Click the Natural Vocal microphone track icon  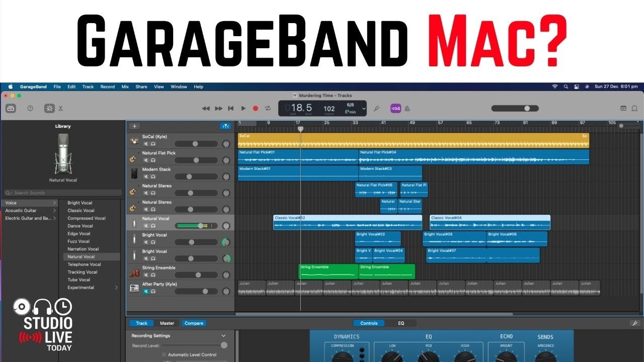tap(134, 223)
